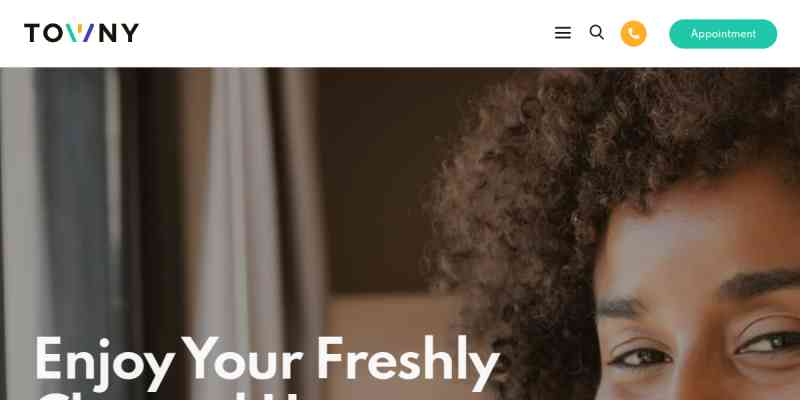The height and width of the screenshot is (400, 800).
Task: Click the magnifying glass search icon
Action: [596, 33]
